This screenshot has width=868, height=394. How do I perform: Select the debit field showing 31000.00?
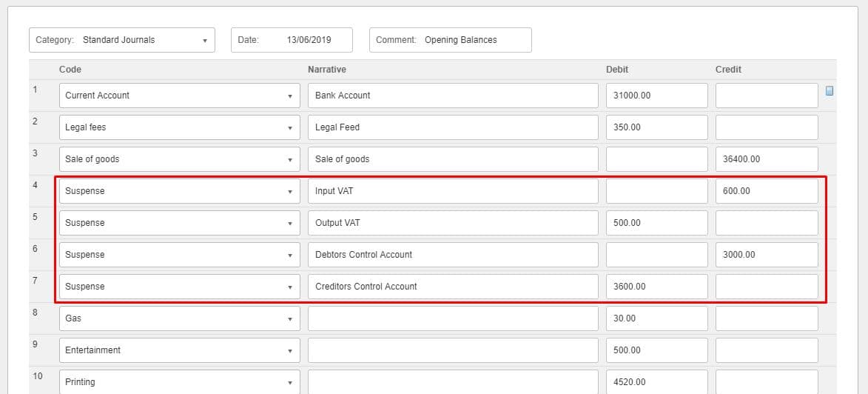coord(656,96)
